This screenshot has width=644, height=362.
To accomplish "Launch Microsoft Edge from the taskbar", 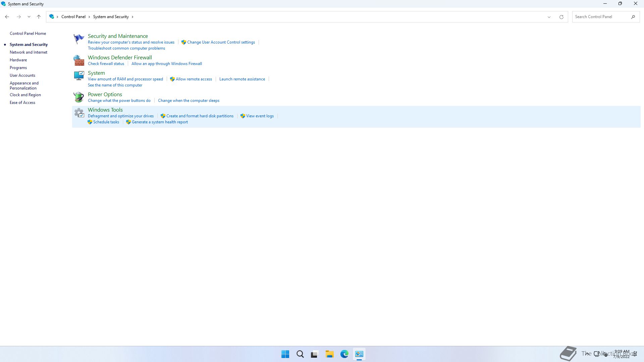I will point(344,354).
